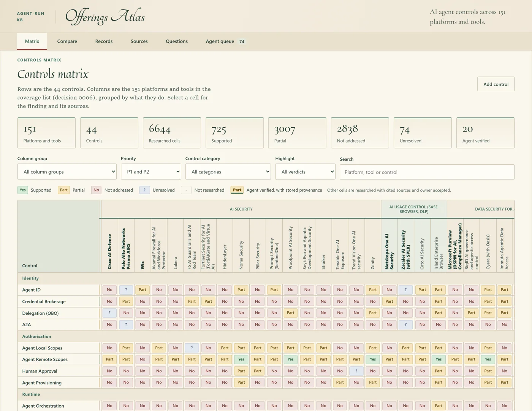Click the Authorisation group heading

[36, 336]
